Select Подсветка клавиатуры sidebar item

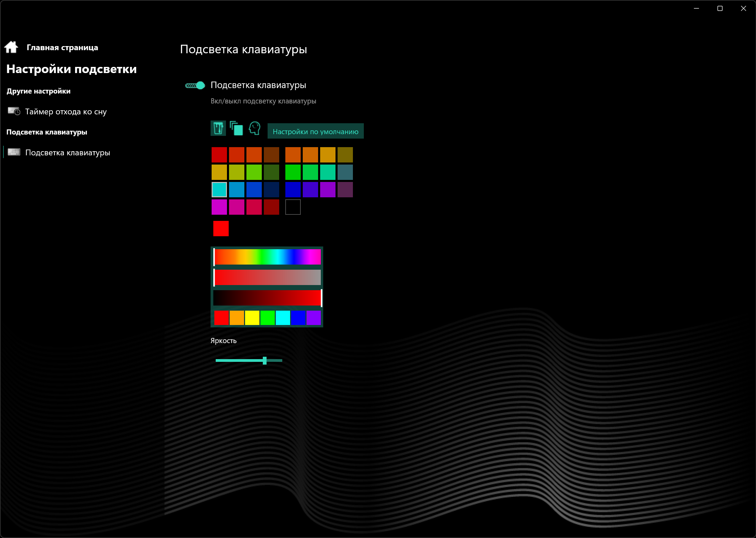[x=68, y=153]
